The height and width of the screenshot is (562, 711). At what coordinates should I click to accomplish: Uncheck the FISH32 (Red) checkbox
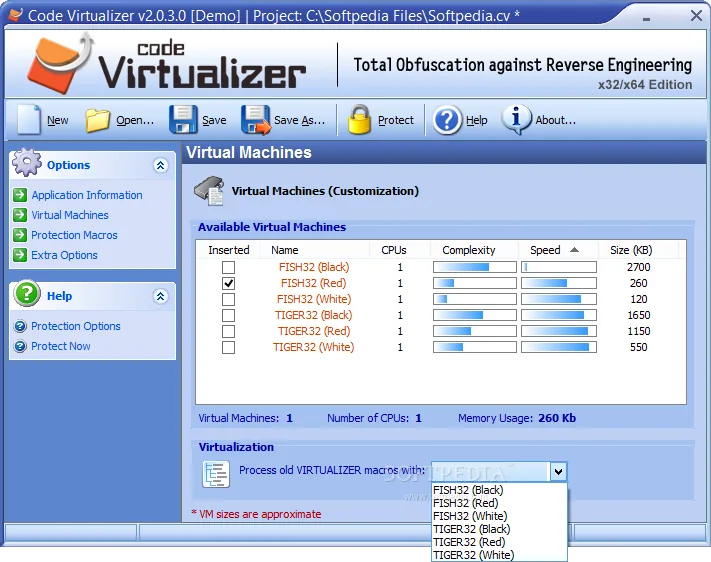(x=228, y=283)
